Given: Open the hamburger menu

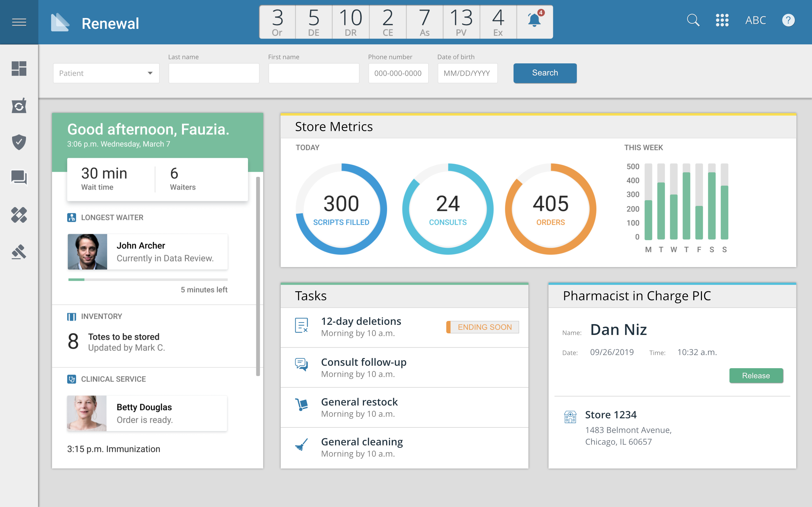Looking at the screenshot, I should [x=19, y=22].
